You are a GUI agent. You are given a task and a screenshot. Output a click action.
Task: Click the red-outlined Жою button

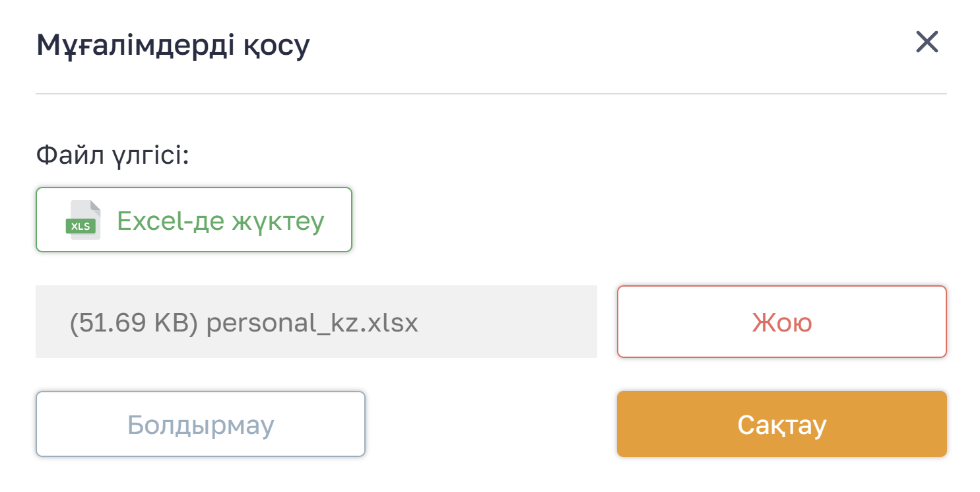click(x=781, y=322)
